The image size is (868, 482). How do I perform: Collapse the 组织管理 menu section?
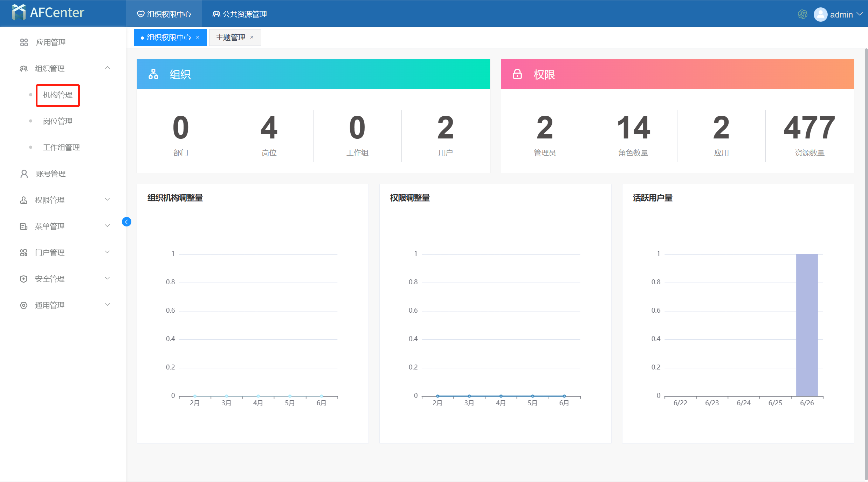tap(108, 68)
